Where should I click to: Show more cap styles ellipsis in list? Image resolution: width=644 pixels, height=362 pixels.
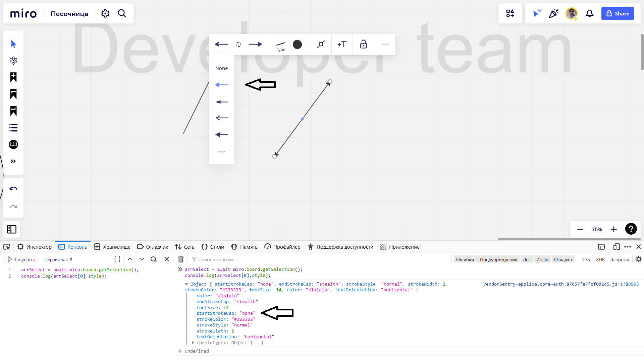(222, 152)
